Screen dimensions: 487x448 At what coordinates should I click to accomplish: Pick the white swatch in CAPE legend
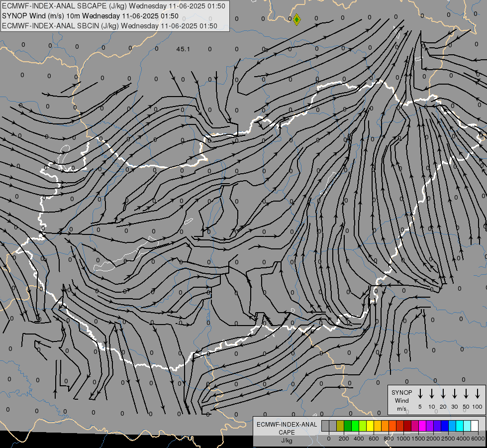coord(475,426)
